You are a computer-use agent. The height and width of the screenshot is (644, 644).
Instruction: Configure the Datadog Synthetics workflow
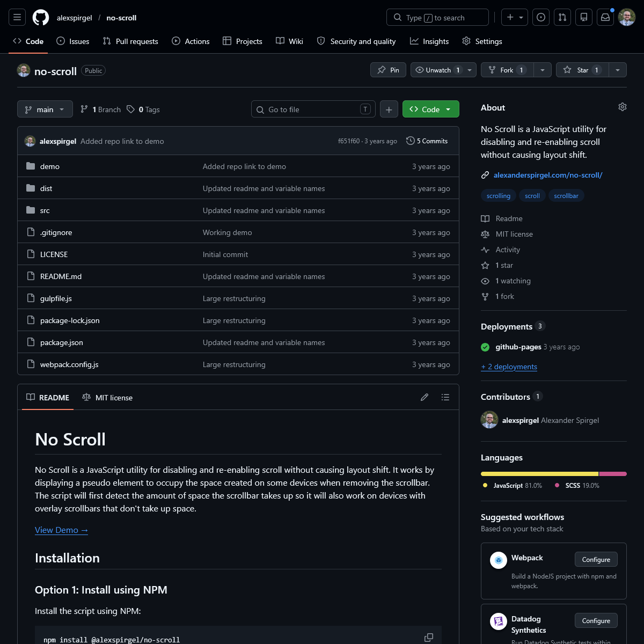tap(596, 620)
